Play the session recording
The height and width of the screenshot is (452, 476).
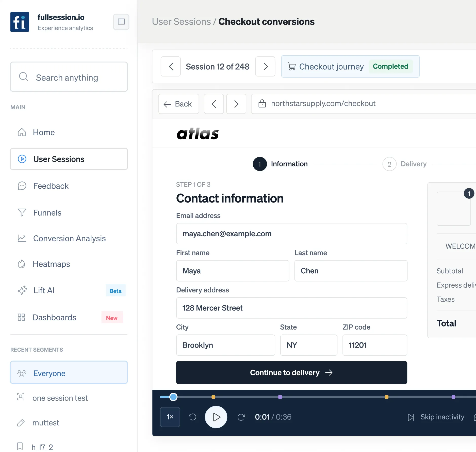coord(216,417)
